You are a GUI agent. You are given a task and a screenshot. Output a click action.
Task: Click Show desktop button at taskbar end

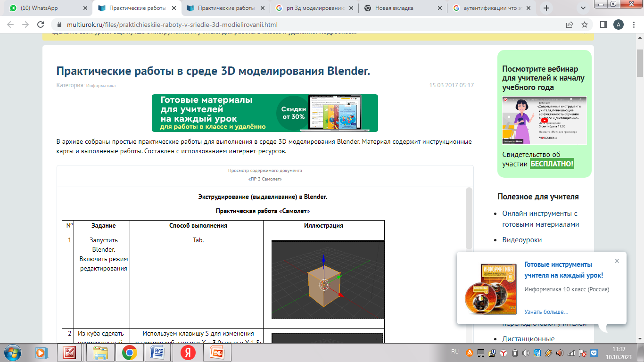640,352
